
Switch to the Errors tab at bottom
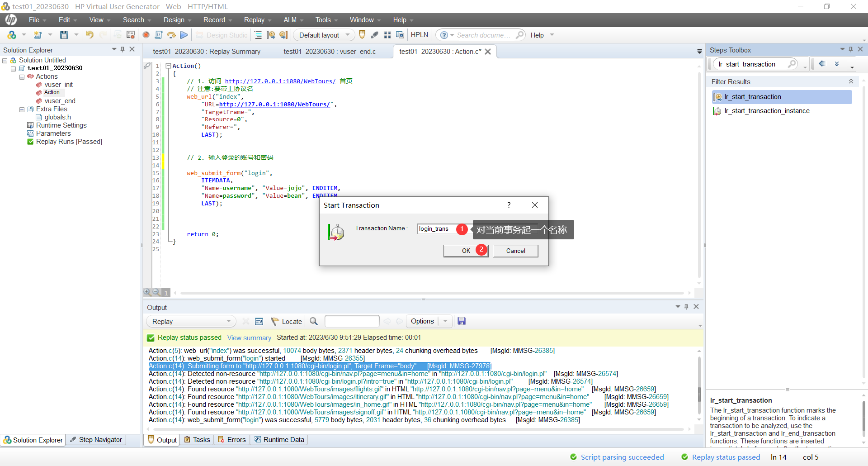232,440
